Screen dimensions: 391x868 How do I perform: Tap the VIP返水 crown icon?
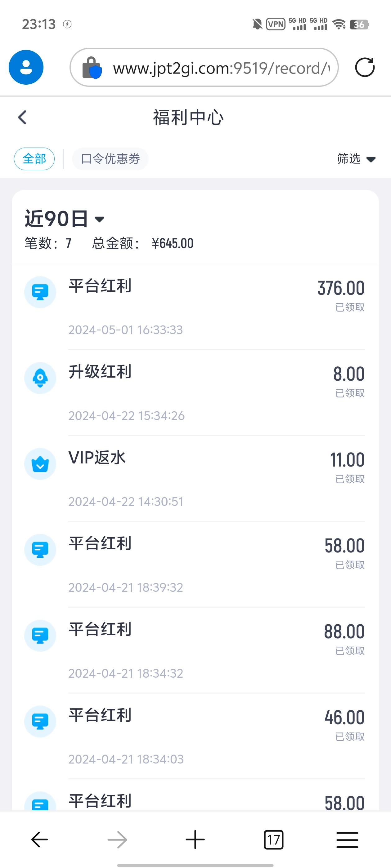(x=40, y=464)
